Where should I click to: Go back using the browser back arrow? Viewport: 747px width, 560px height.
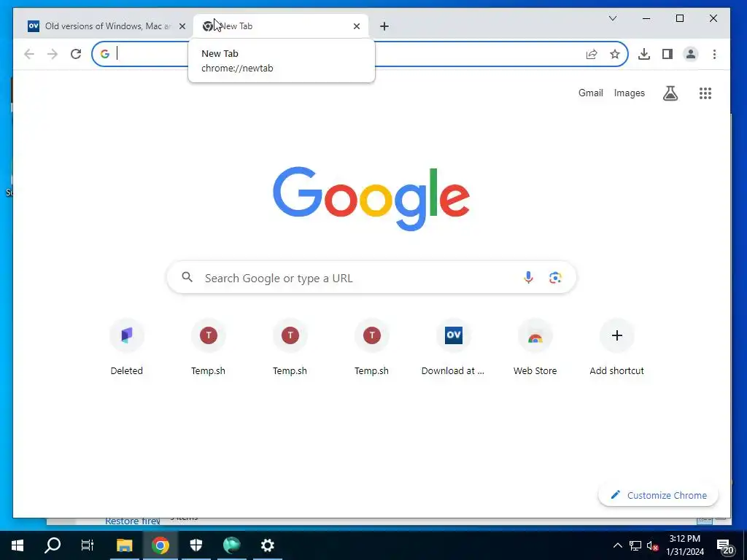tap(29, 54)
